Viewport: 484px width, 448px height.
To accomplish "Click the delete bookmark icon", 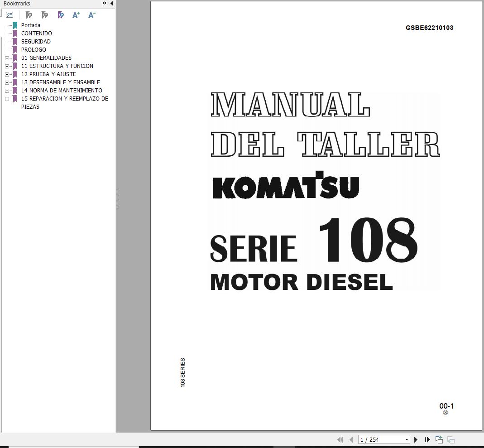I will coord(29,15).
